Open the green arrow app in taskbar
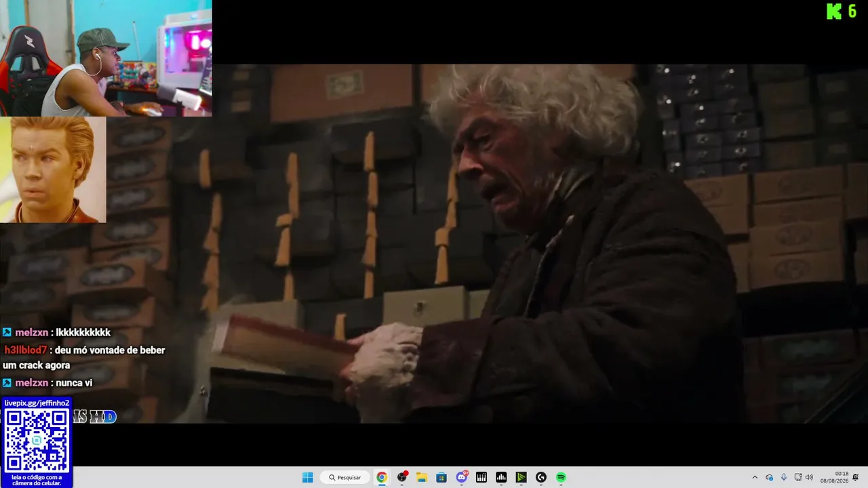This screenshot has width=868, height=488. coord(521,477)
